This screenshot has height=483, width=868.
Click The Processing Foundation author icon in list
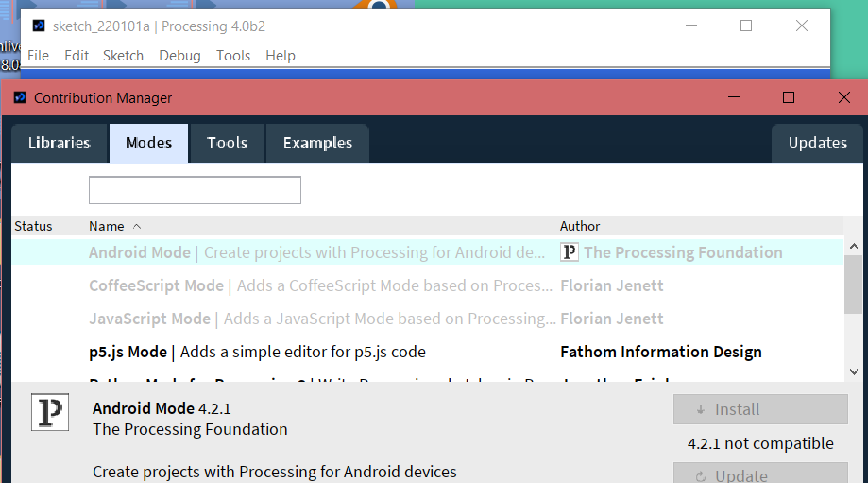570,252
